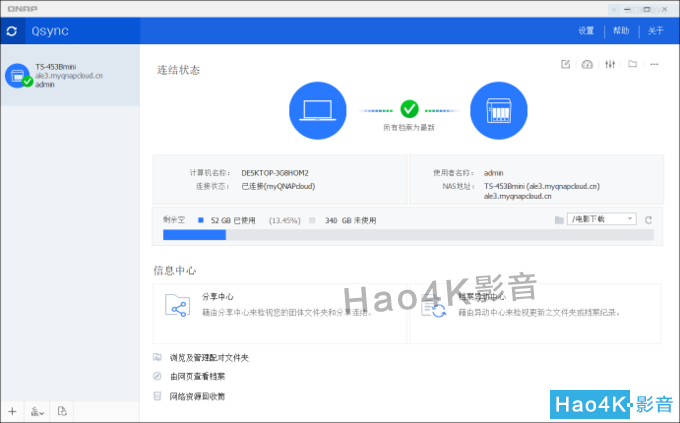
Task: Click NAS avatar icon with green check
Action: pos(18,75)
